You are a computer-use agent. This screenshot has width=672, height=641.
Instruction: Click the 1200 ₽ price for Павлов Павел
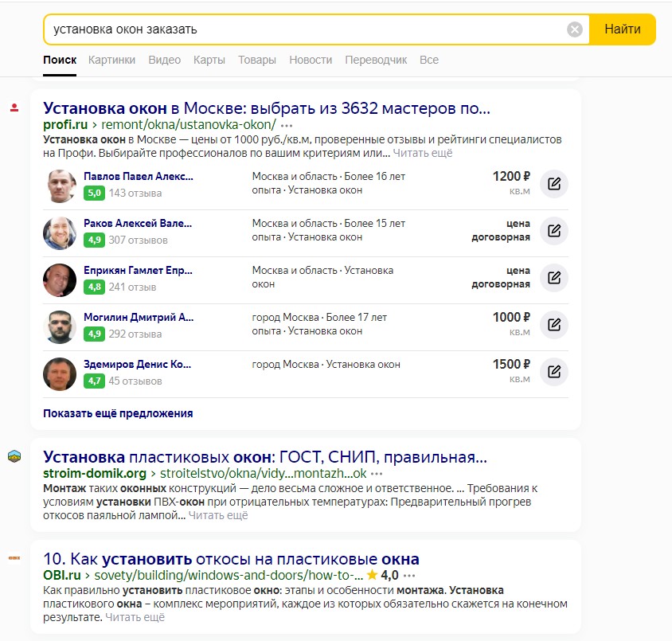(x=511, y=176)
